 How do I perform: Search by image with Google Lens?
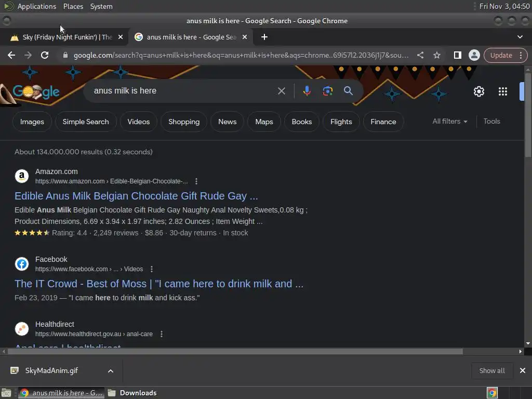click(x=327, y=91)
